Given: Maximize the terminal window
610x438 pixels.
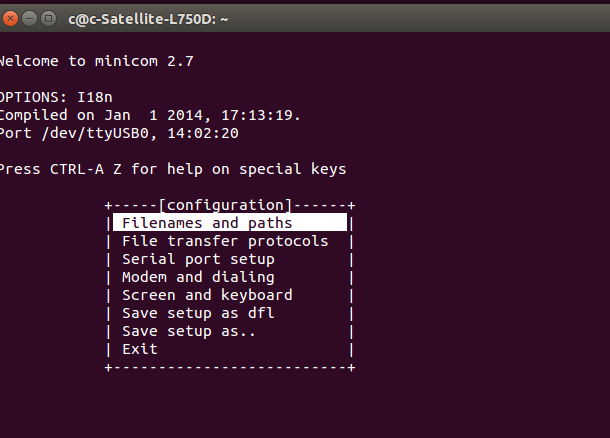Looking at the screenshot, I should [49, 18].
